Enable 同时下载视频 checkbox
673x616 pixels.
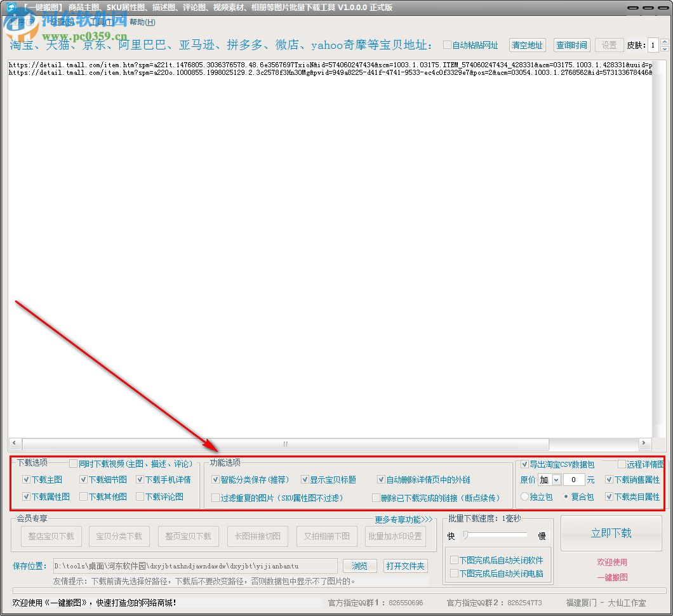[x=74, y=463]
